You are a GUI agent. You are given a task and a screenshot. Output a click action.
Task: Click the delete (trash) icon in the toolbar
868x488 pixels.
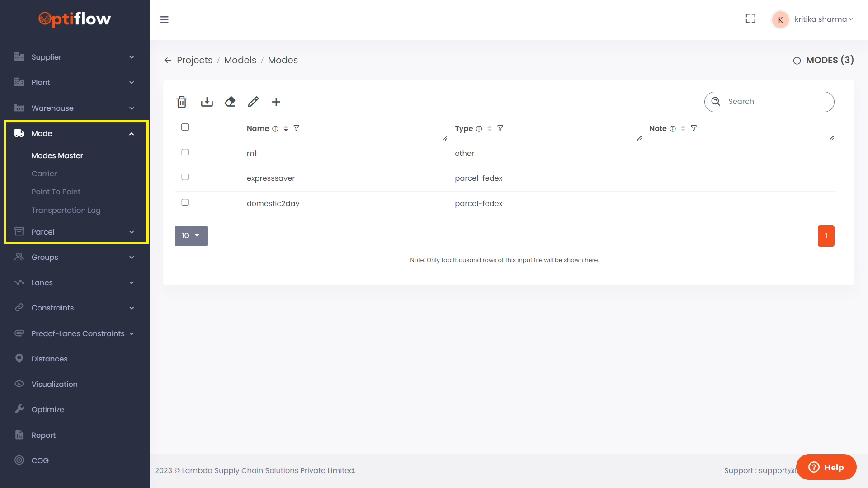[x=181, y=102]
